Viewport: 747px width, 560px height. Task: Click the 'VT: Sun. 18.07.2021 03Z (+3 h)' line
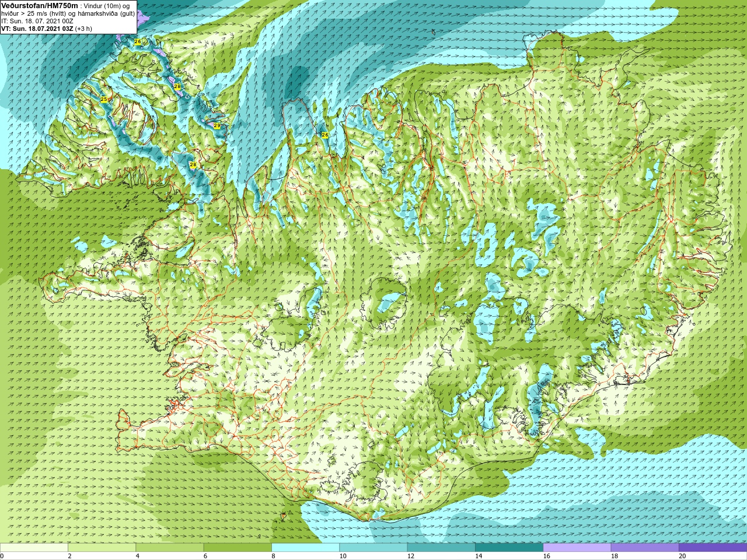[46, 29]
